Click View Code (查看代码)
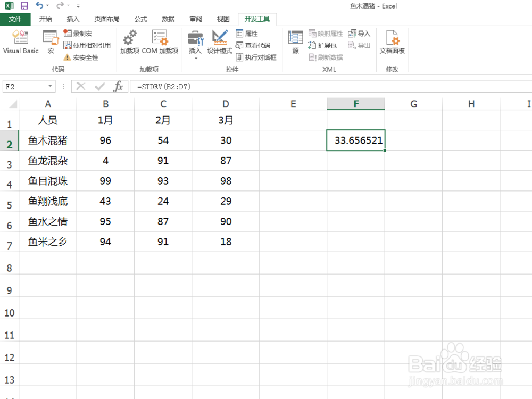This screenshot has width=532, height=399. (x=253, y=45)
